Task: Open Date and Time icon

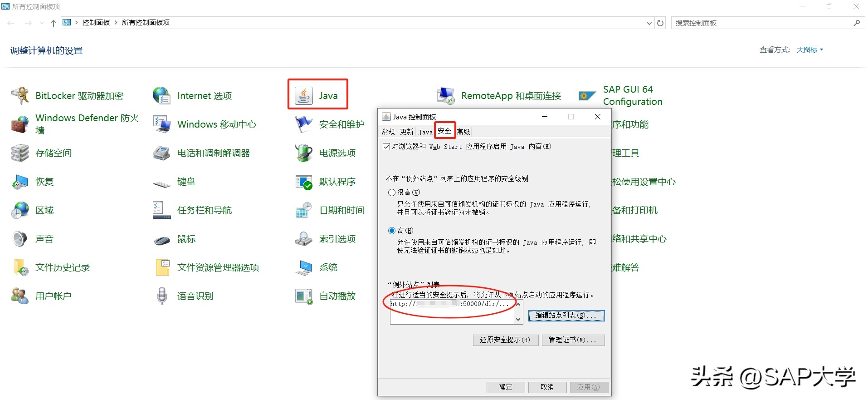Action: point(303,210)
